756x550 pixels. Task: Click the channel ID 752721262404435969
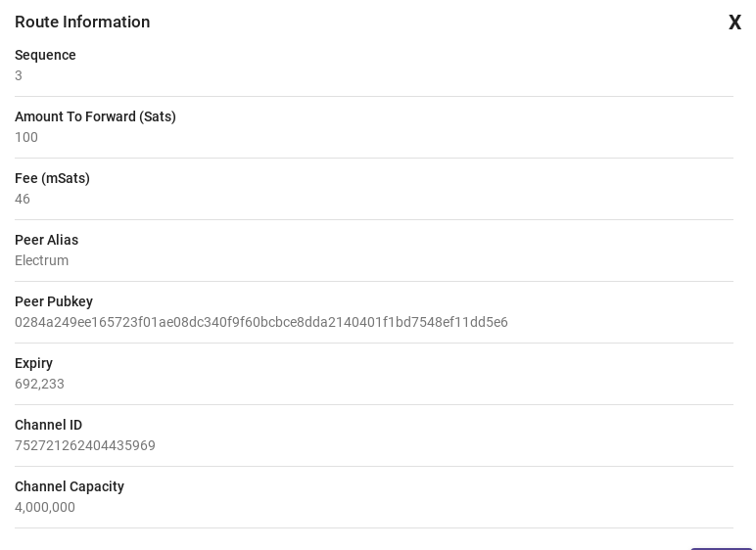(x=85, y=446)
